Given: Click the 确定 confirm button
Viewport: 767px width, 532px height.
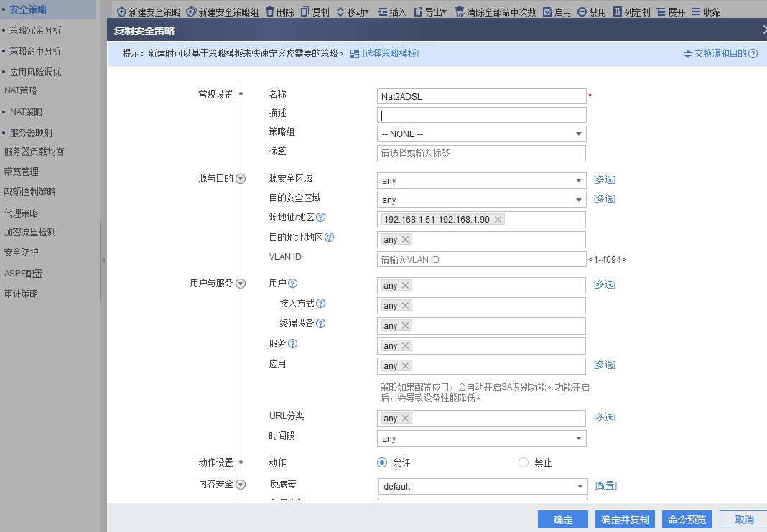Looking at the screenshot, I should (562, 520).
